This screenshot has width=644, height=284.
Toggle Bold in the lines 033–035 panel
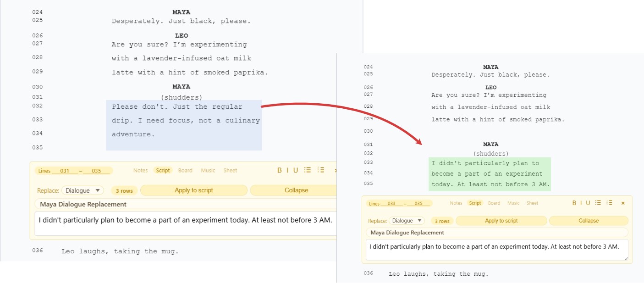574,203
